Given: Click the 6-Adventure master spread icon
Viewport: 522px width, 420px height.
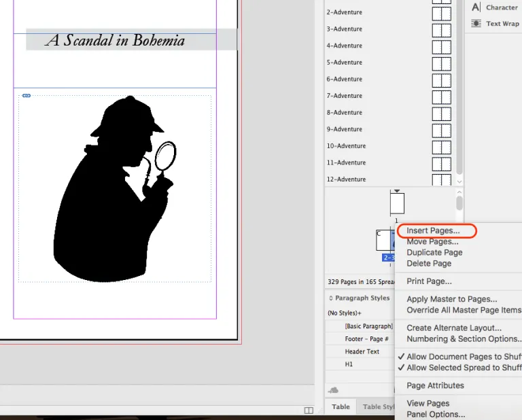Looking at the screenshot, I should click(441, 80).
